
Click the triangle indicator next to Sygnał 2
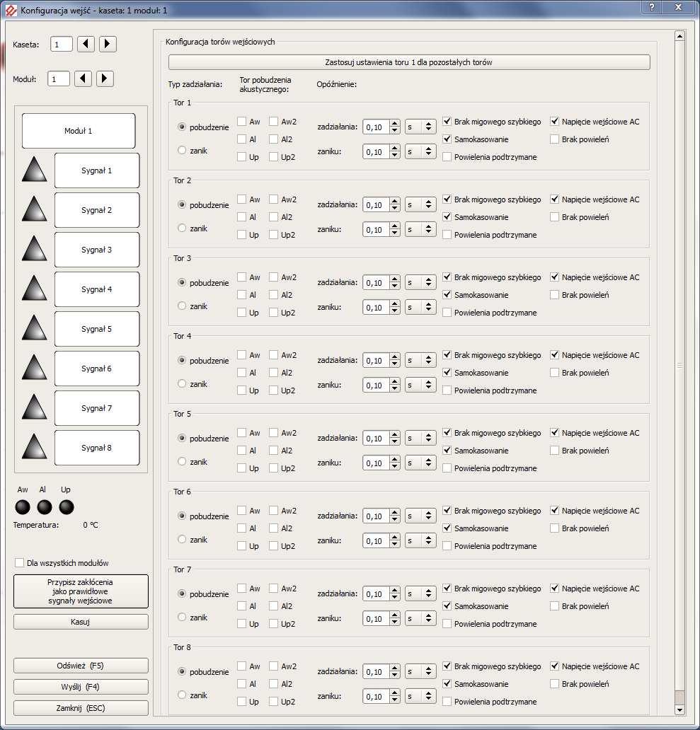(x=35, y=209)
